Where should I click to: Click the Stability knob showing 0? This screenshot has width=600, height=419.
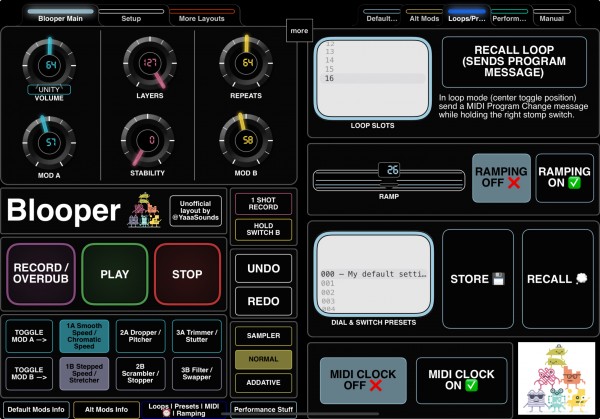[148, 140]
